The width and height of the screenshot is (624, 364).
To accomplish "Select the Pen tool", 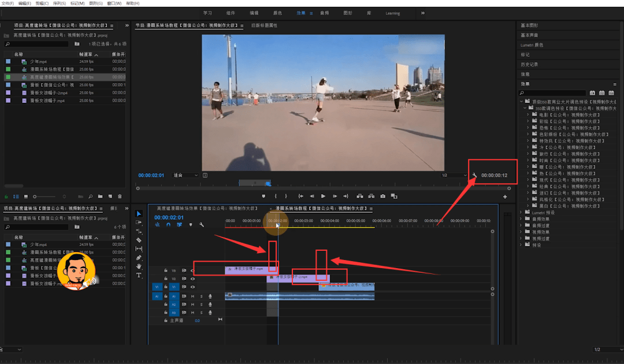I will [x=139, y=258].
